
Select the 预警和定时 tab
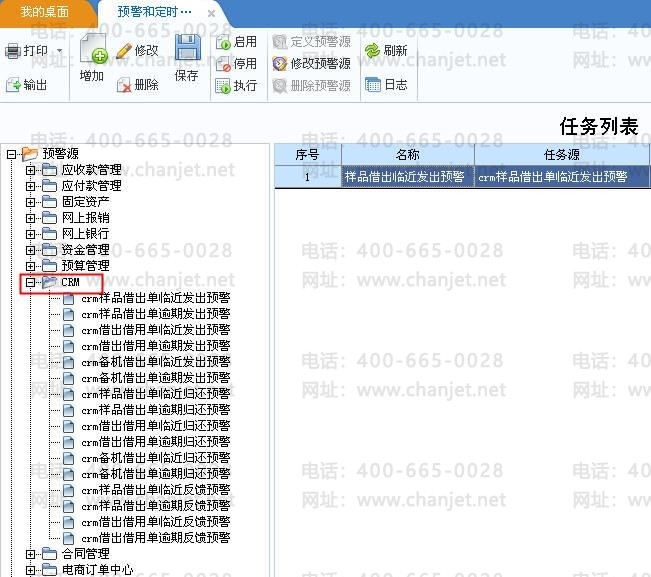pyautogui.click(x=154, y=12)
